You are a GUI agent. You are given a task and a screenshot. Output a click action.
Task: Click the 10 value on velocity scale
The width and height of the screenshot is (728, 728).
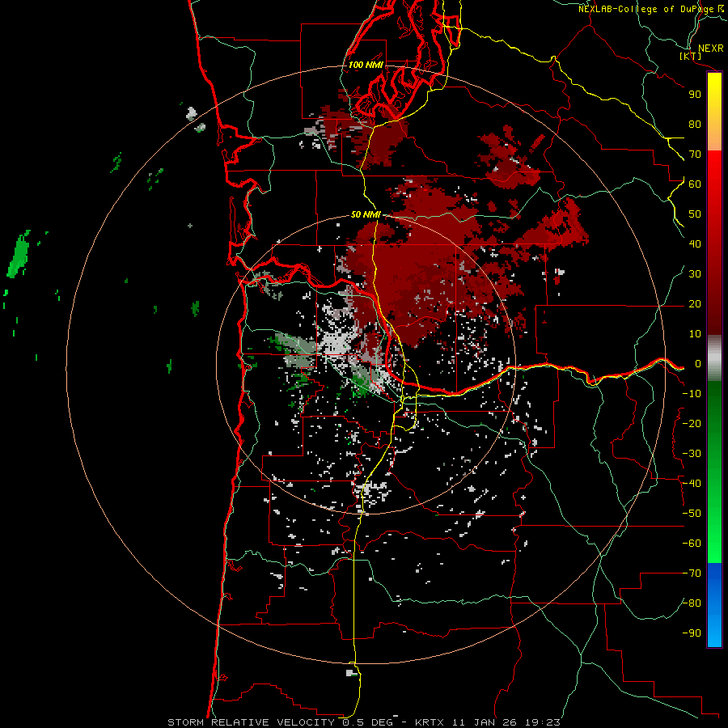click(695, 334)
